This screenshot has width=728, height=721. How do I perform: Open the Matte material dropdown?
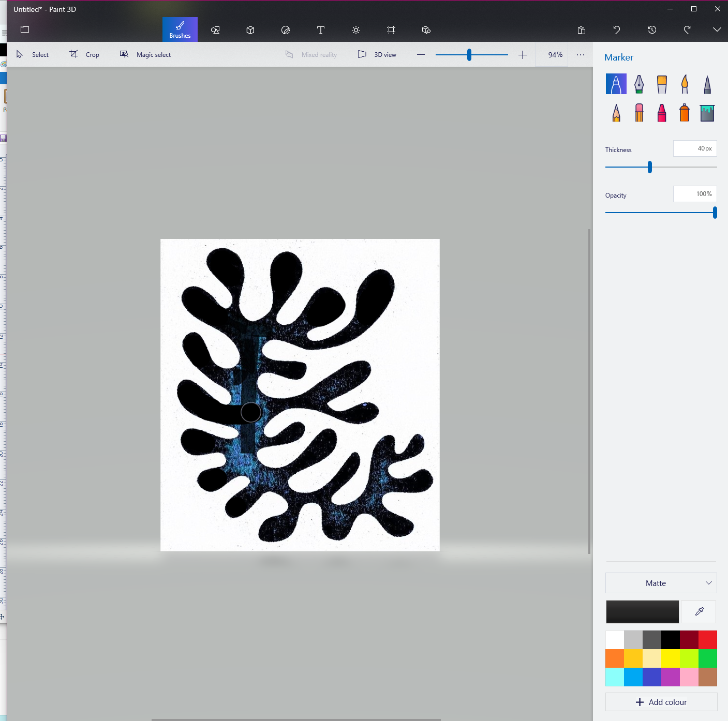[x=661, y=583]
